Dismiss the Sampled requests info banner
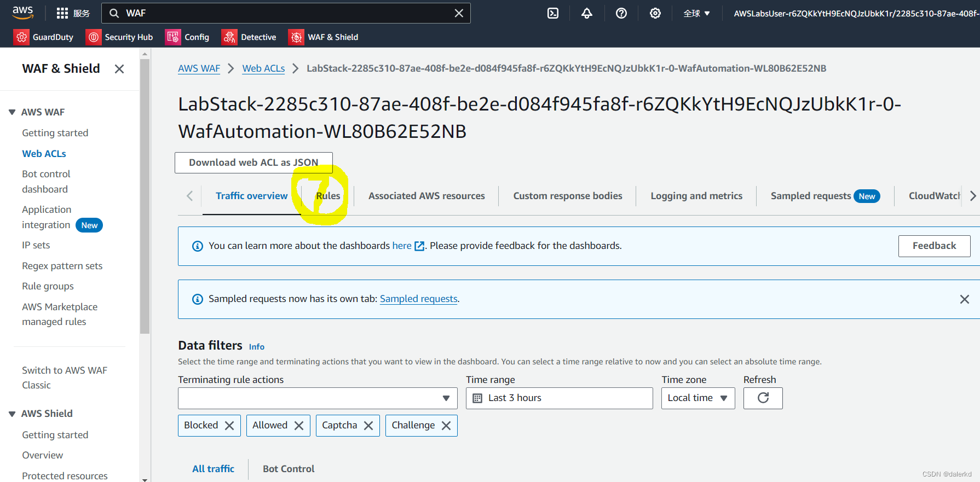The image size is (980, 482). click(965, 299)
